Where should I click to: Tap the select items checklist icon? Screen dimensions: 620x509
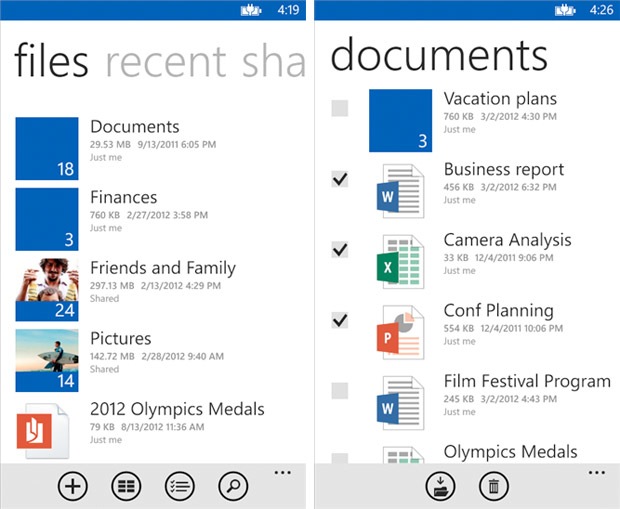click(179, 487)
